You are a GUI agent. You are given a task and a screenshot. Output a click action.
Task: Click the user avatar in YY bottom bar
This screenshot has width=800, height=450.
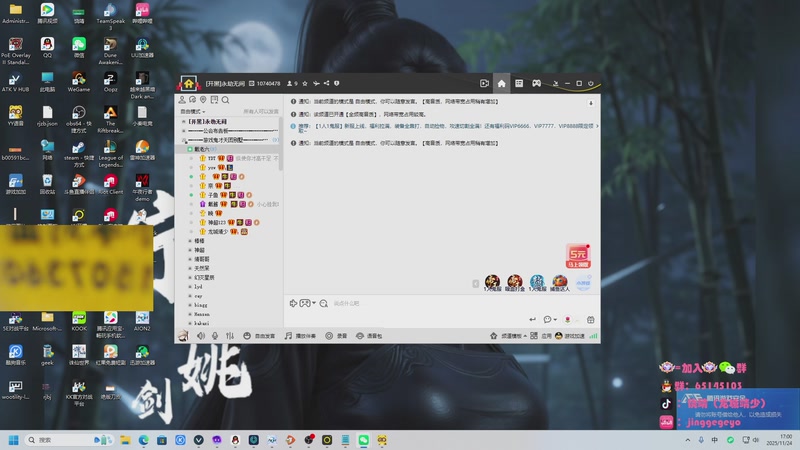tap(183, 335)
